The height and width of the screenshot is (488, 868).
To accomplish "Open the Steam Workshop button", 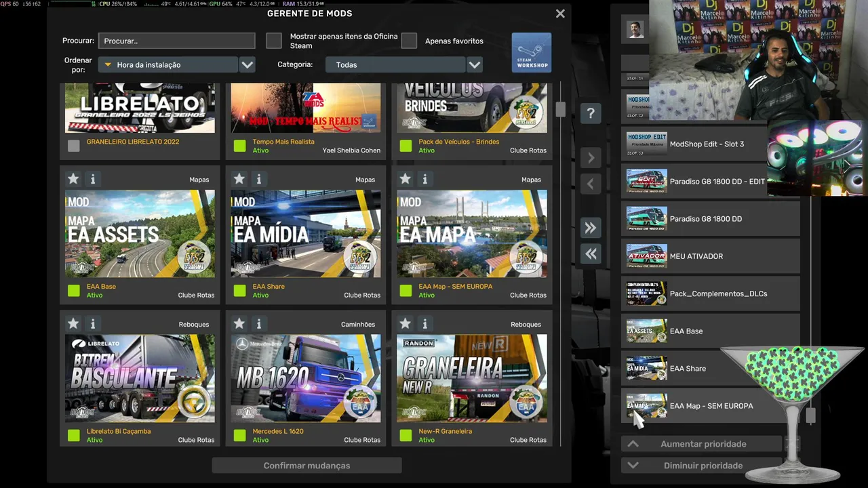I will [x=532, y=52].
